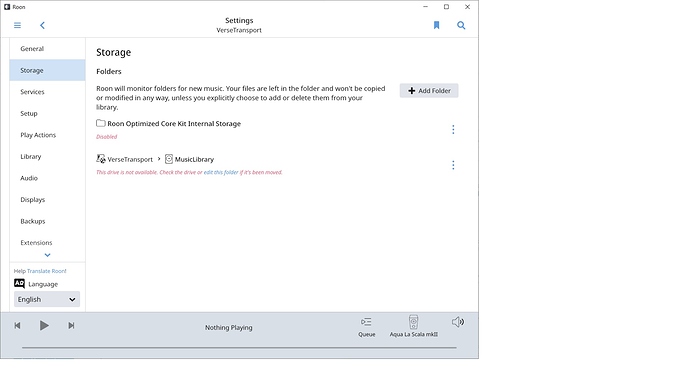
Task: Open the Extensions settings tab
Action: (x=48, y=242)
